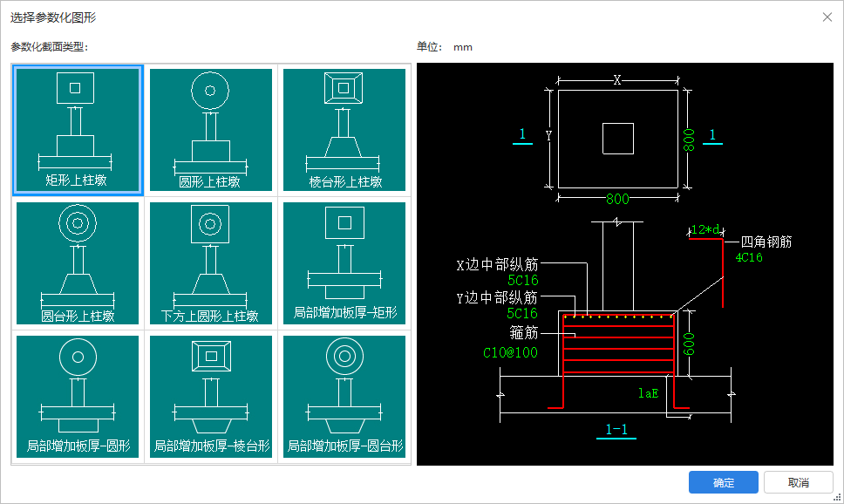Click the Y边中部纵筋 label

pos(497,297)
